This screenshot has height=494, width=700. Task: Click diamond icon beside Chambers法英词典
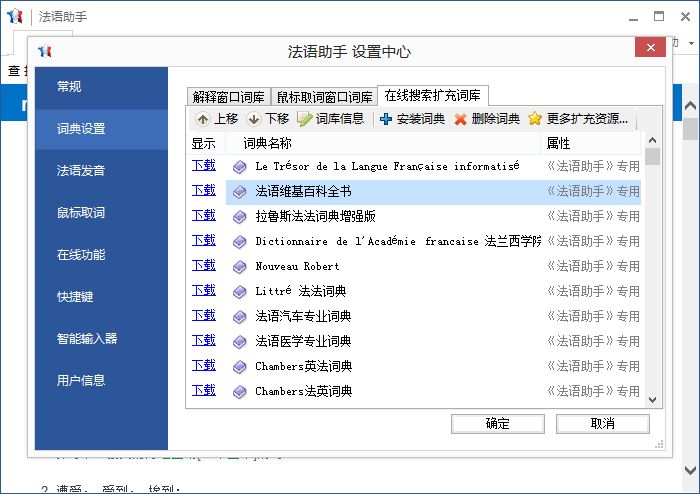click(240, 392)
